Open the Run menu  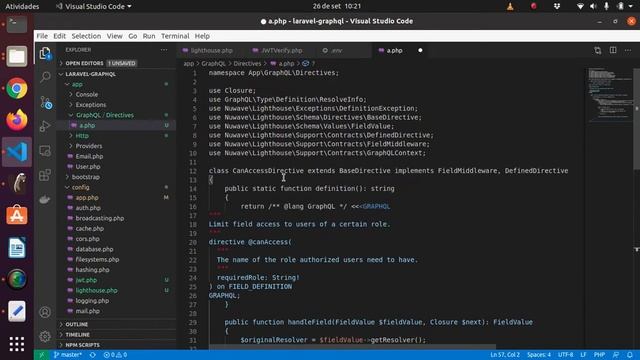(x=149, y=36)
